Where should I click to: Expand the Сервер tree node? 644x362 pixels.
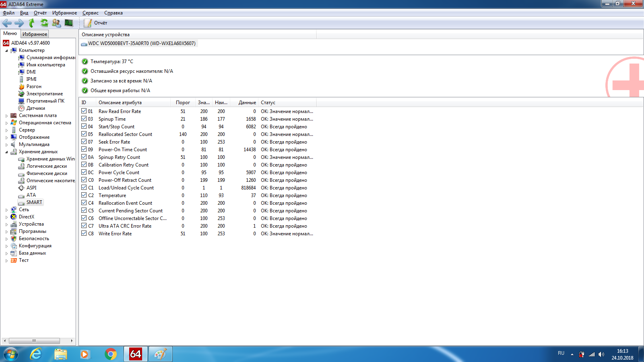[6, 130]
